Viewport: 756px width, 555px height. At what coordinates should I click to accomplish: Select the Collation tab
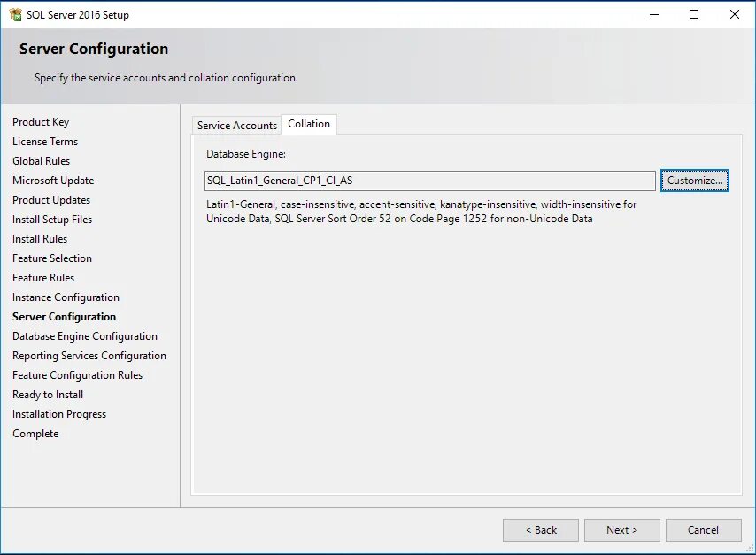point(309,124)
